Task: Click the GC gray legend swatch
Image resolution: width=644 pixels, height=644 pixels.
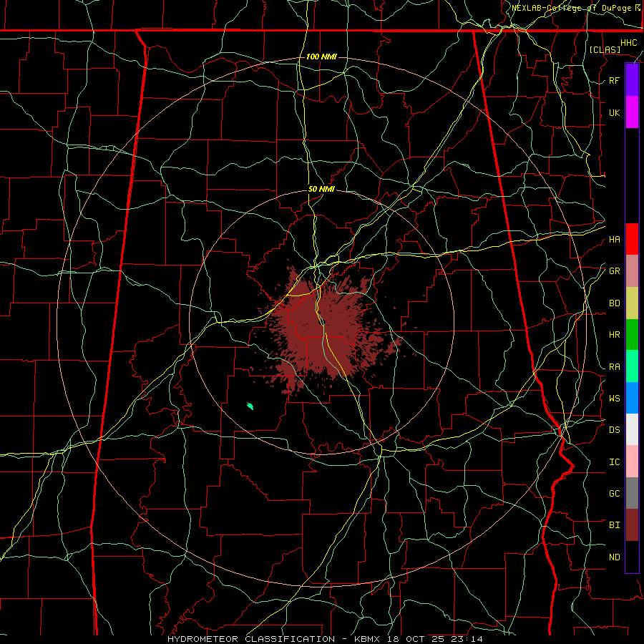Action: point(632,493)
